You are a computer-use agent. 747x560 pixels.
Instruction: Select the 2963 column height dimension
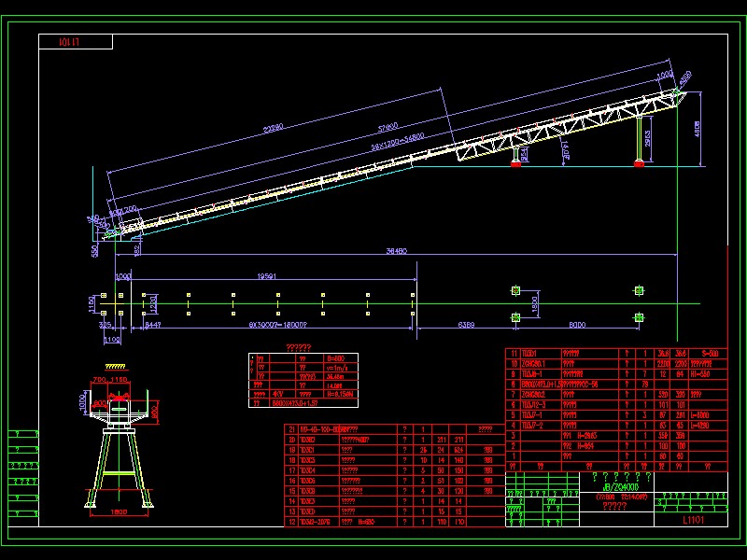[647, 138]
